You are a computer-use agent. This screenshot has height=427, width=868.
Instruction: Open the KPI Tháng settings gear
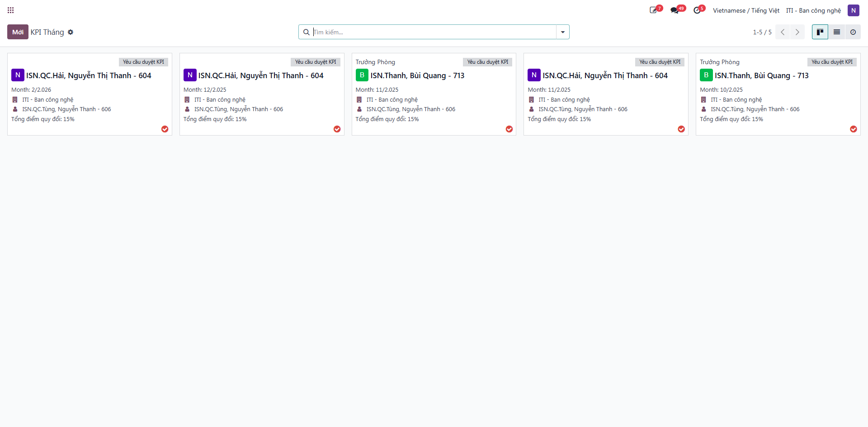pos(71,32)
